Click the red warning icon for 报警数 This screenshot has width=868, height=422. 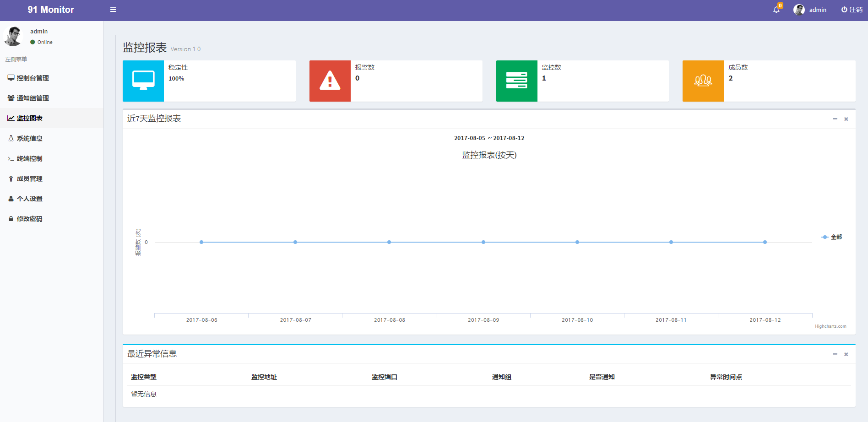point(330,81)
